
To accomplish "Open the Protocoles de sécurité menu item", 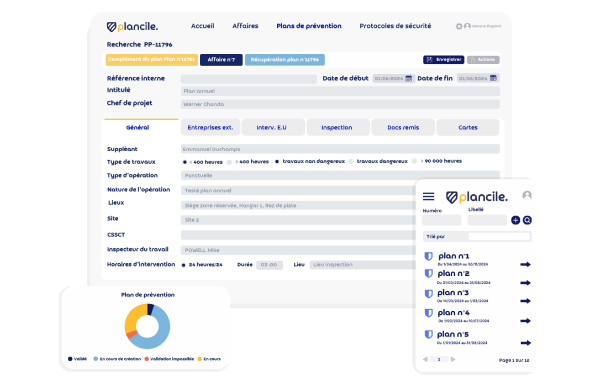I will [x=395, y=26].
